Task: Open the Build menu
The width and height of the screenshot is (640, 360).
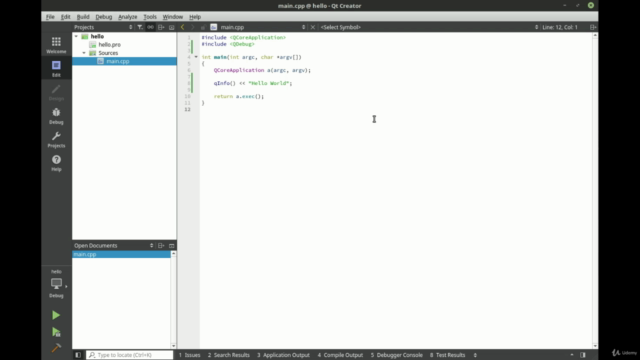Action: (x=83, y=17)
